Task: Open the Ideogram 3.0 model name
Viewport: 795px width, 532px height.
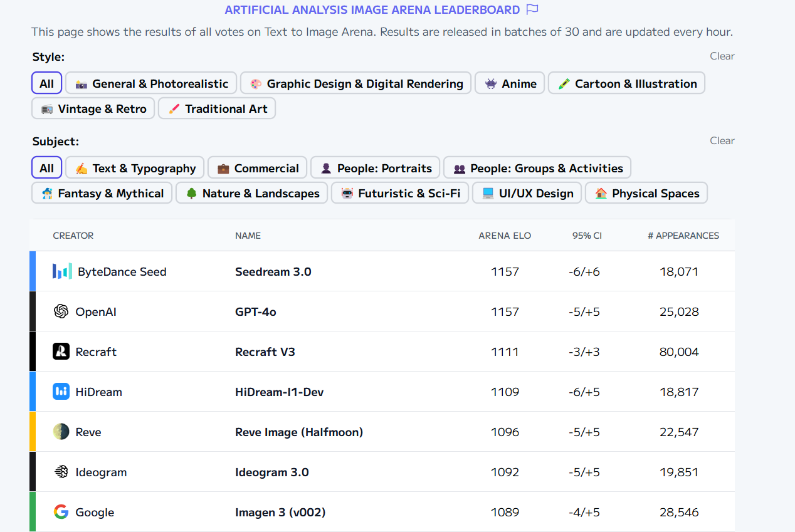Action: coord(272,472)
